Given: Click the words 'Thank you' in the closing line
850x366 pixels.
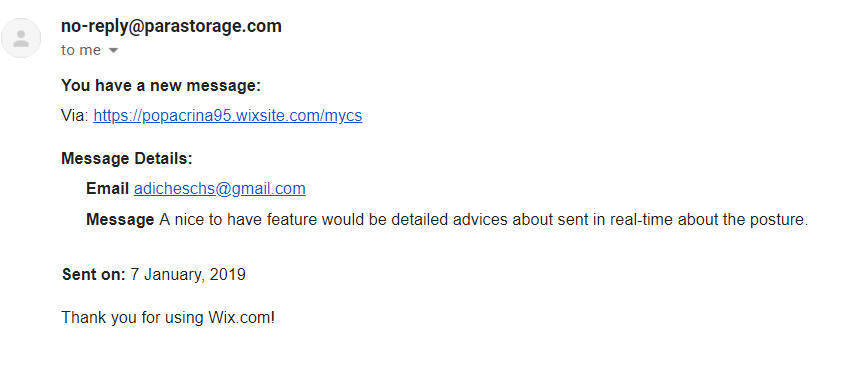Looking at the screenshot, I should coord(95,317).
